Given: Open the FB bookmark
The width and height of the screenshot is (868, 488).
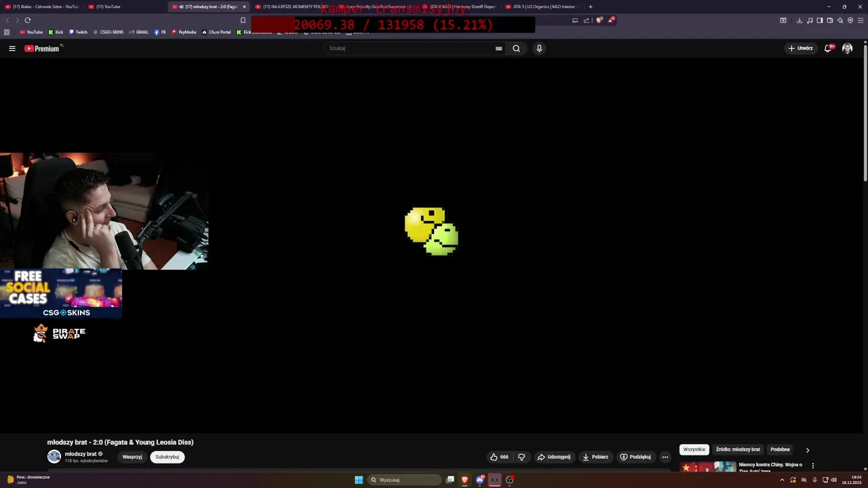Looking at the screenshot, I should click(x=160, y=32).
